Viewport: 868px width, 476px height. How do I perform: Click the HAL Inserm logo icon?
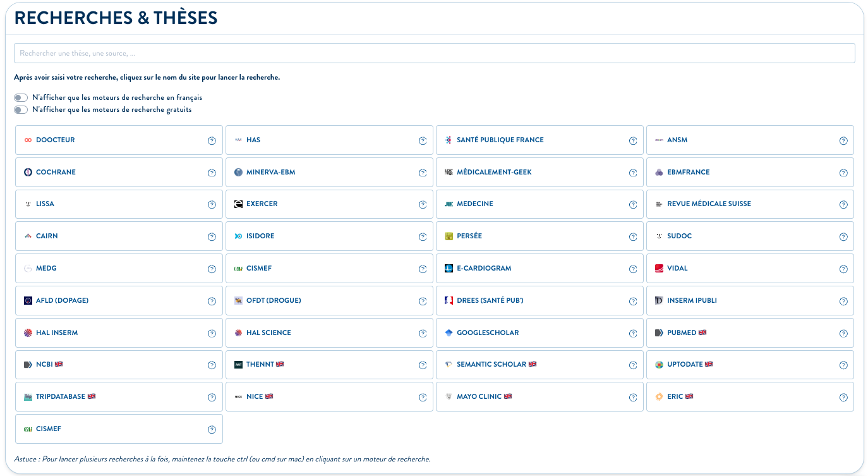[x=28, y=333]
